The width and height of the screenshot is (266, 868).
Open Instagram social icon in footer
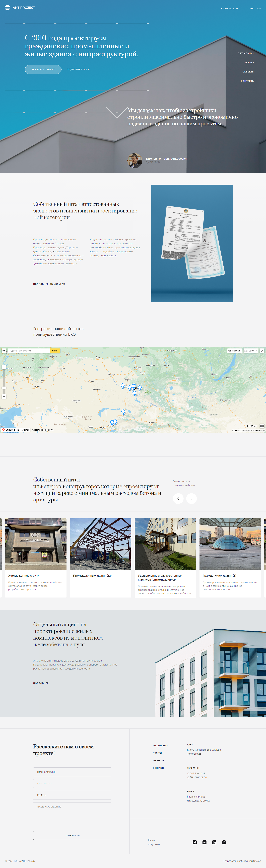[224, 842]
